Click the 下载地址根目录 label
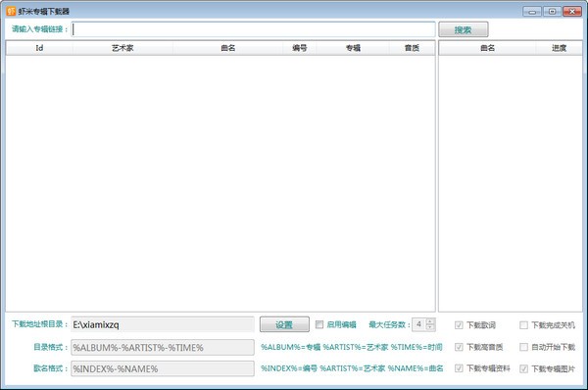588x390 pixels. coord(39,324)
